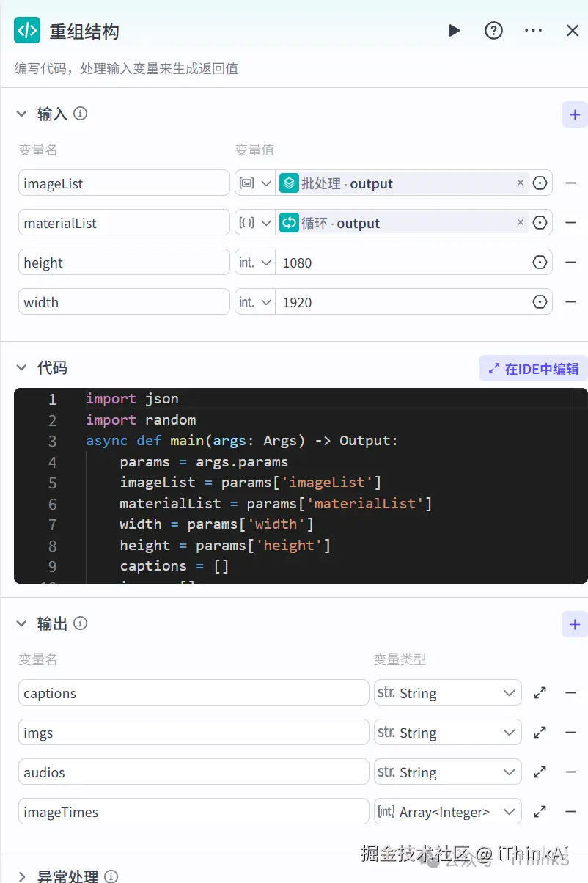Screen dimensions: 588x883
Task: Expand the imageTimes output row
Action: click(540, 812)
